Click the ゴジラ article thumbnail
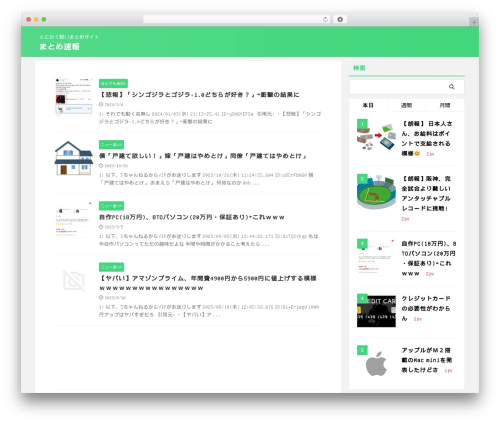This screenshot has width=500, height=423. tap(74, 97)
